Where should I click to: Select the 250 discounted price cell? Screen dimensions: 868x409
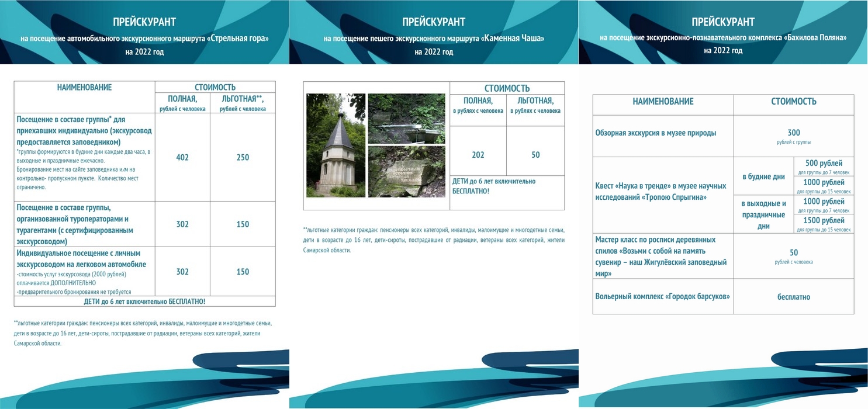tap(243, 157)
